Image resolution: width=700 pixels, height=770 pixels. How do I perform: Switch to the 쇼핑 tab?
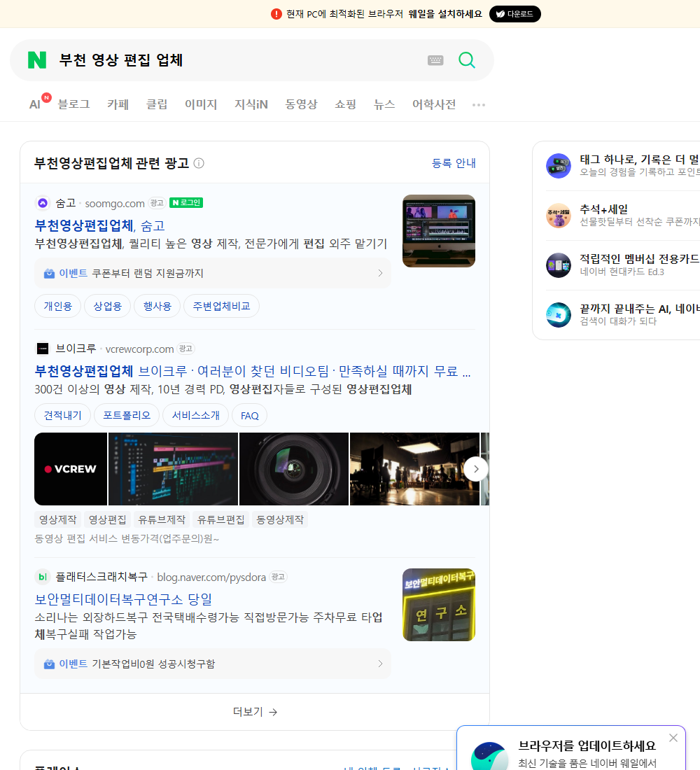tap(345, 104)
